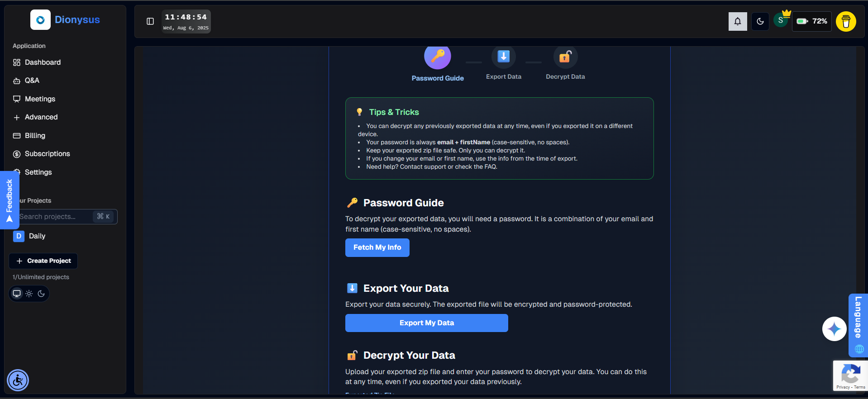Click the Create Project button

click(43, 261)
